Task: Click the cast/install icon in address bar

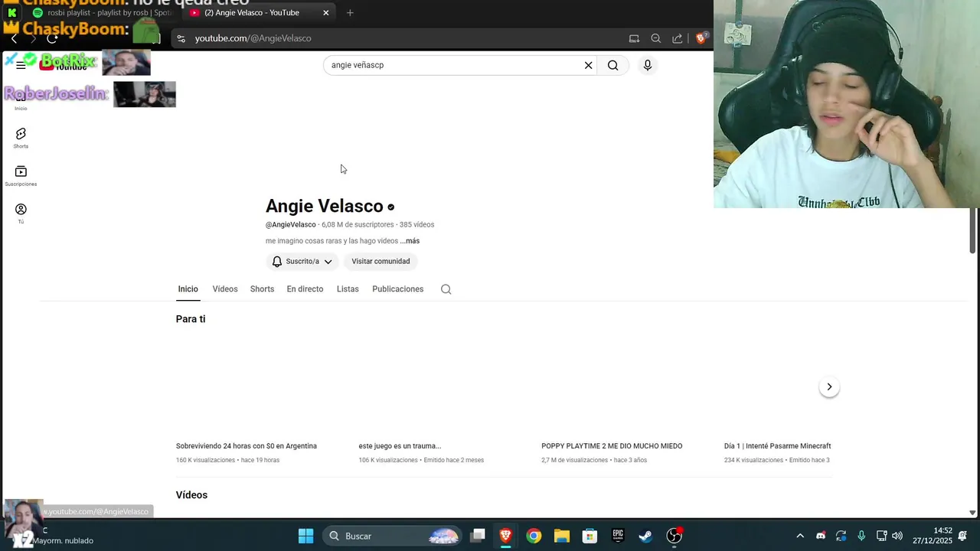Action: [x=634, y=38]
